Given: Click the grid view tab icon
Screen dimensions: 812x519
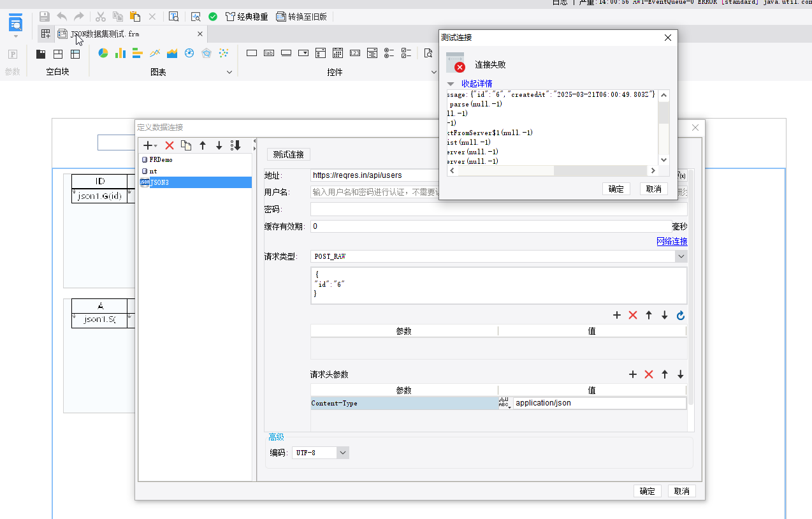Looking at the screenshot, I should (x=46, y=34).
